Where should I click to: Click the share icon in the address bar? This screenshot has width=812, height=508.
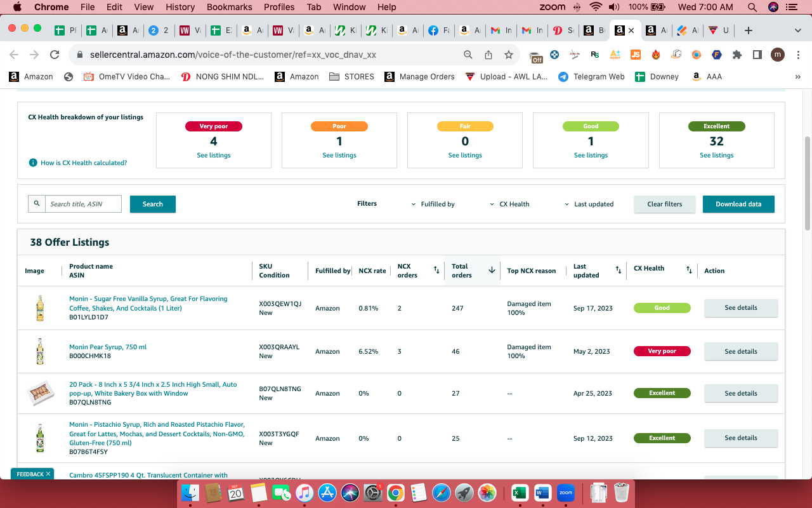point(488,55)
